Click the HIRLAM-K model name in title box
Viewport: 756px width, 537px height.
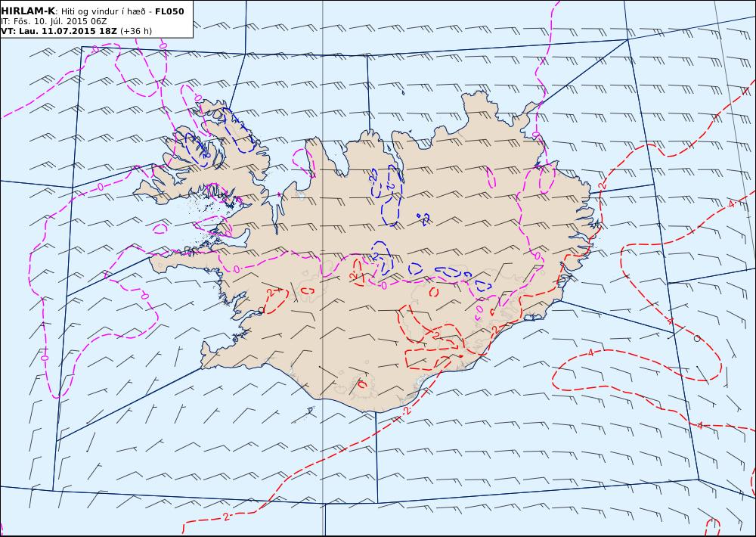[x=29, y=11]
